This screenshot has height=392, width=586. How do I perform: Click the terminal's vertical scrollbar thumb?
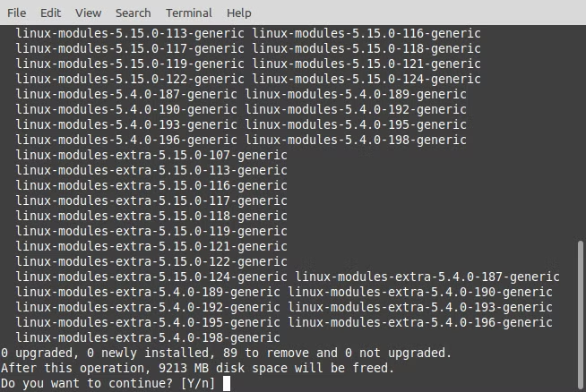(580, 313)
